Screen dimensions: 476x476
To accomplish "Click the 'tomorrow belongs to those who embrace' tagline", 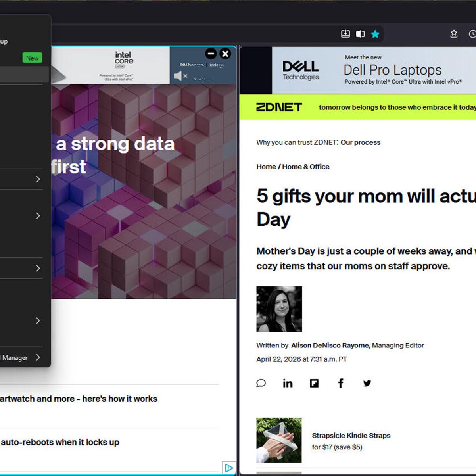I will click(x=397, y=107).
